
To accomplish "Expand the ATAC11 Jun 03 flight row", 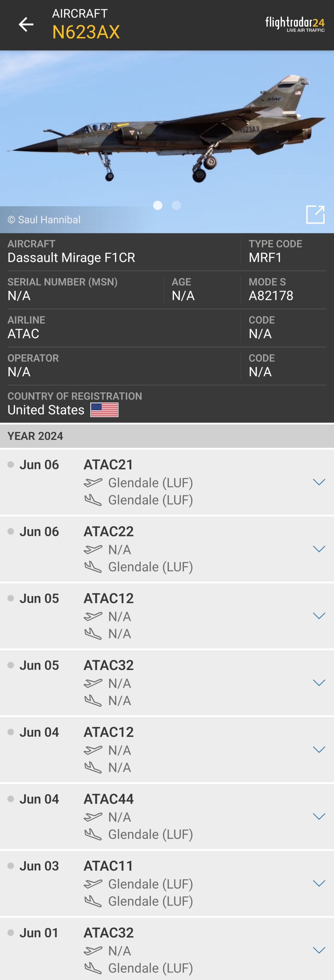I will pos(319,883).
